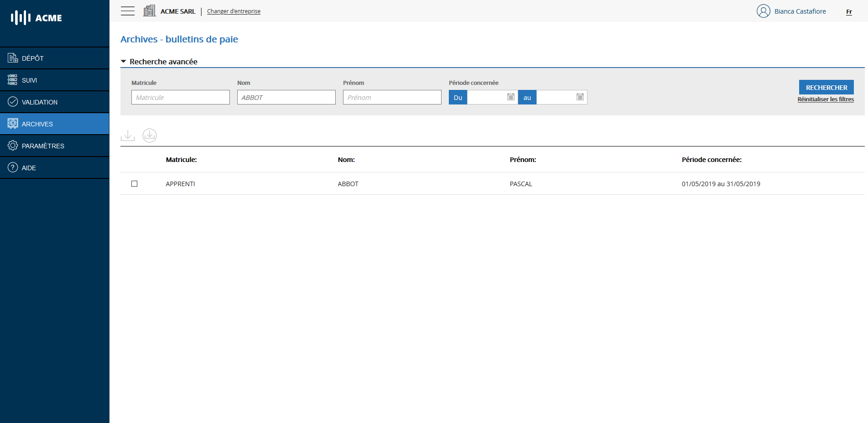
Task: Open the user profile icon
Action: click(x=763, y=11)
